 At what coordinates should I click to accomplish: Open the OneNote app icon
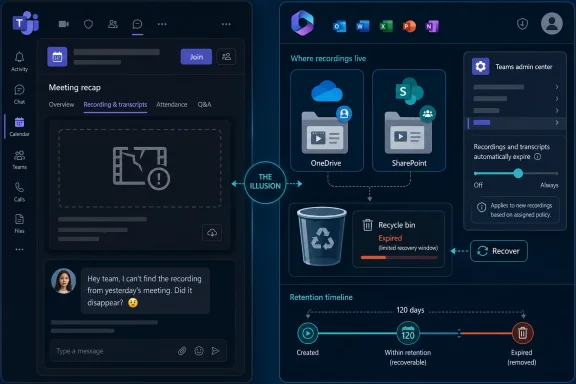click(432, 26)
